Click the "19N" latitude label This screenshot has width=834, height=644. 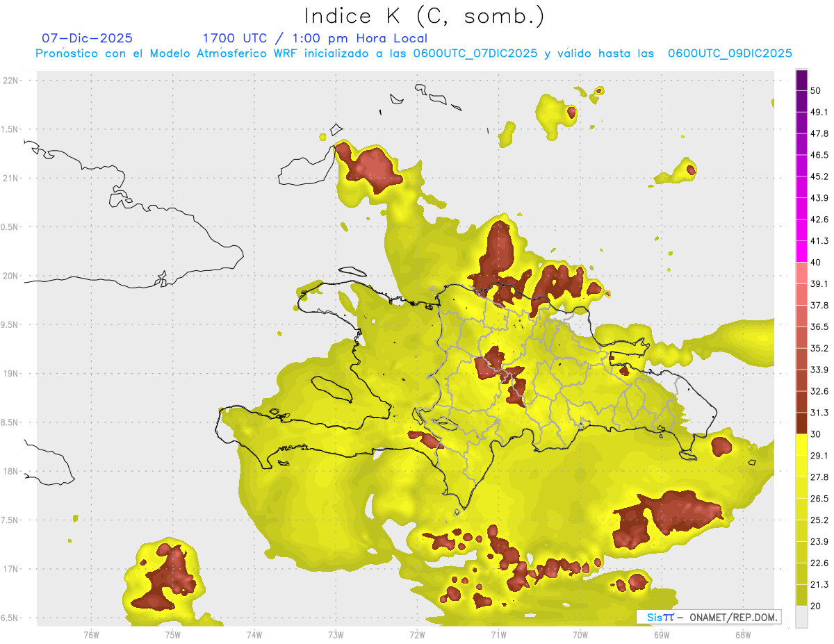click(12, 374)
